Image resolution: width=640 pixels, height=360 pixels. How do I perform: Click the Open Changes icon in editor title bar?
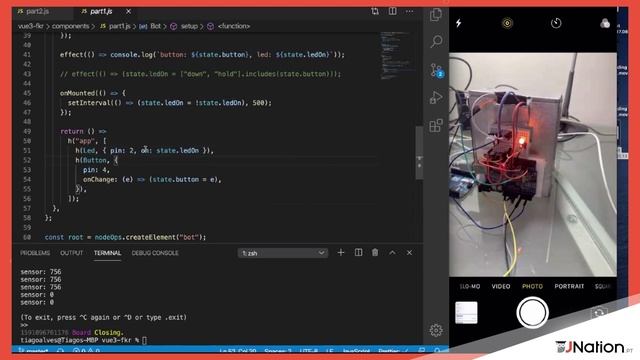375,11
